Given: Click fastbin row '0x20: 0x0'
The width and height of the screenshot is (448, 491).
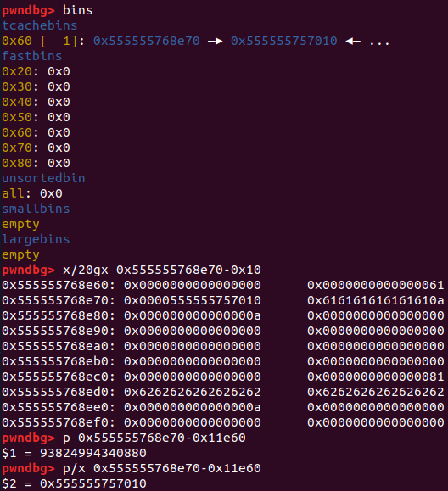Looking at the screenshot, I should tap(36, 71).
